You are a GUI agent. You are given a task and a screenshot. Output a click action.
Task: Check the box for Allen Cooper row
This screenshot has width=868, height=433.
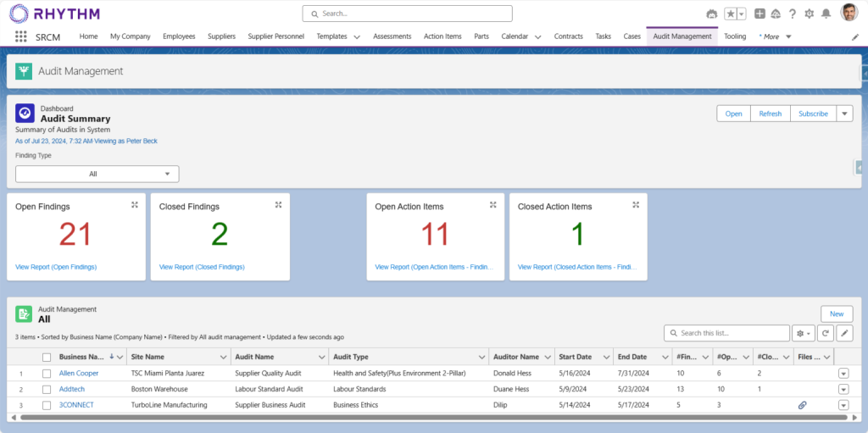tap(47, 373)
